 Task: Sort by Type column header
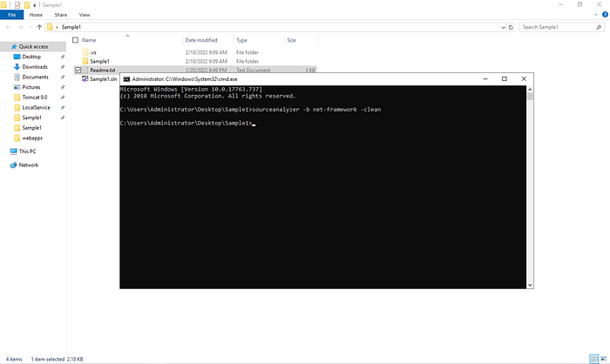coord(241,40)
